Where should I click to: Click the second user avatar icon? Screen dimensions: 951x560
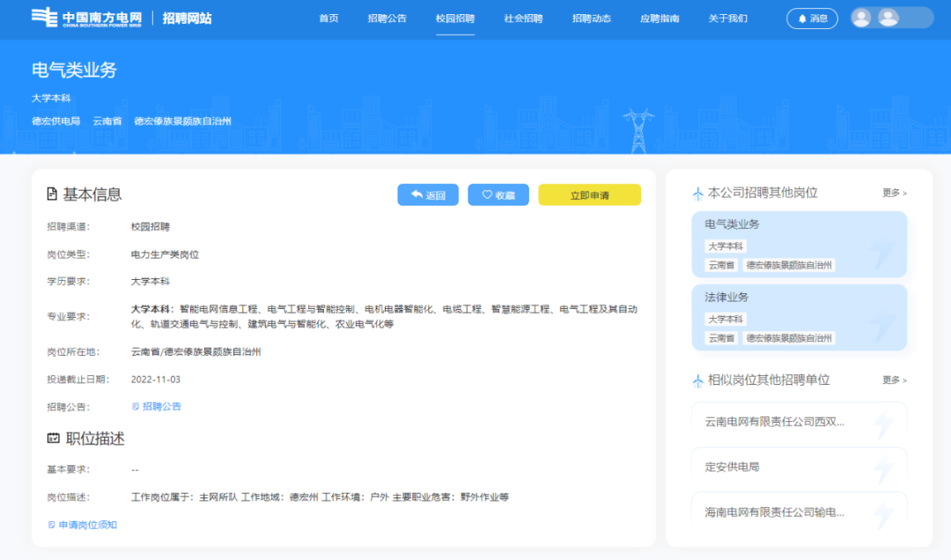click(888, 18)
